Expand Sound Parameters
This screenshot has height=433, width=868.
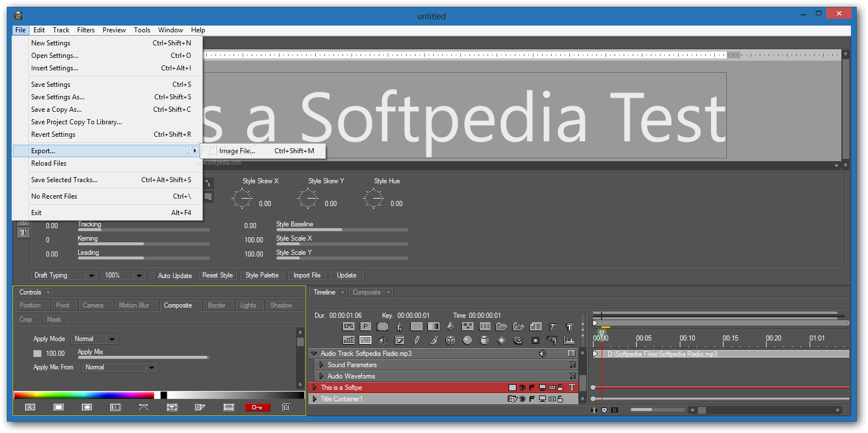click(321, 365)
